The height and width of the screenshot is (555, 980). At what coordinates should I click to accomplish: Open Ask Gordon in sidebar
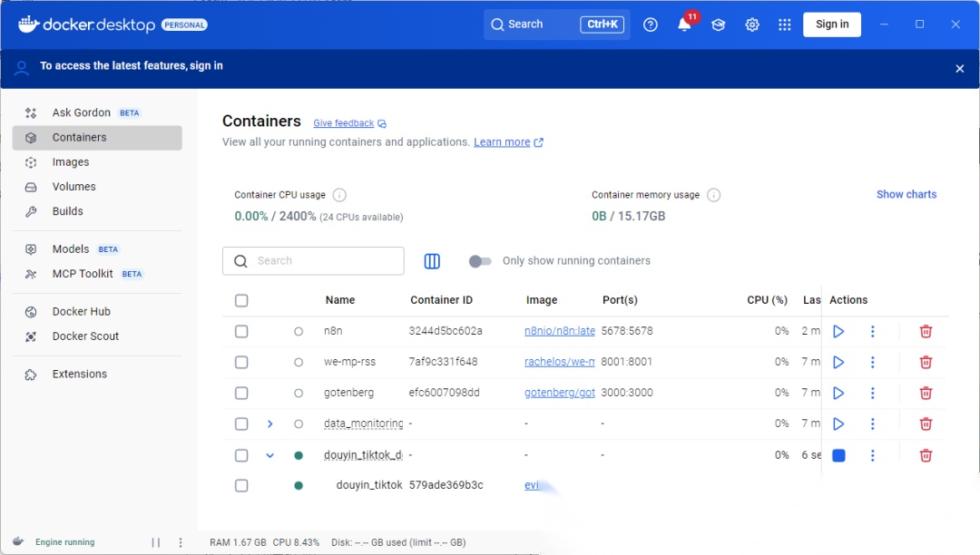point(97,112)
